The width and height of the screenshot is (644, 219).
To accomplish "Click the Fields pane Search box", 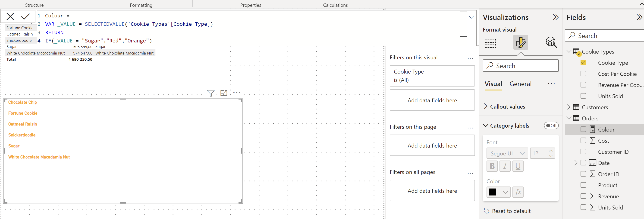I will click(604, 35).
